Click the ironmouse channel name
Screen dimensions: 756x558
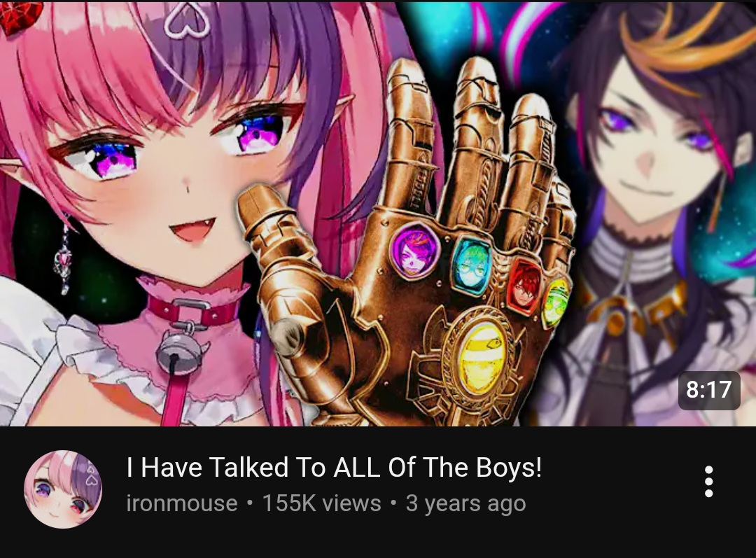pos(182,503)
